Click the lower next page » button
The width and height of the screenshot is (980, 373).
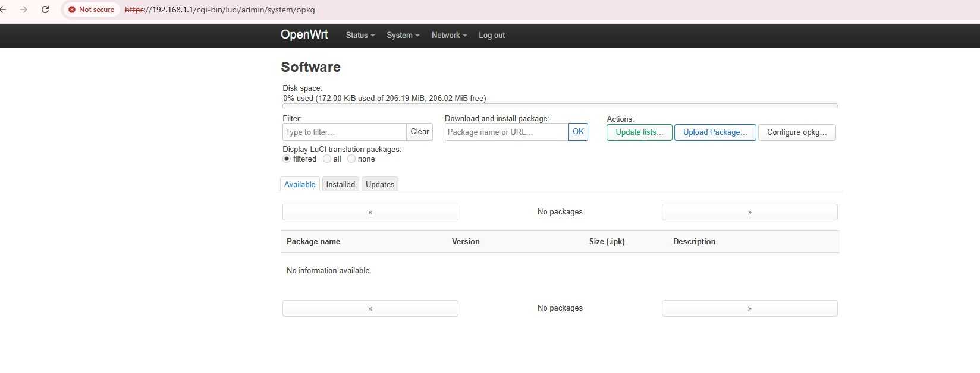click(x=750, y=308)
